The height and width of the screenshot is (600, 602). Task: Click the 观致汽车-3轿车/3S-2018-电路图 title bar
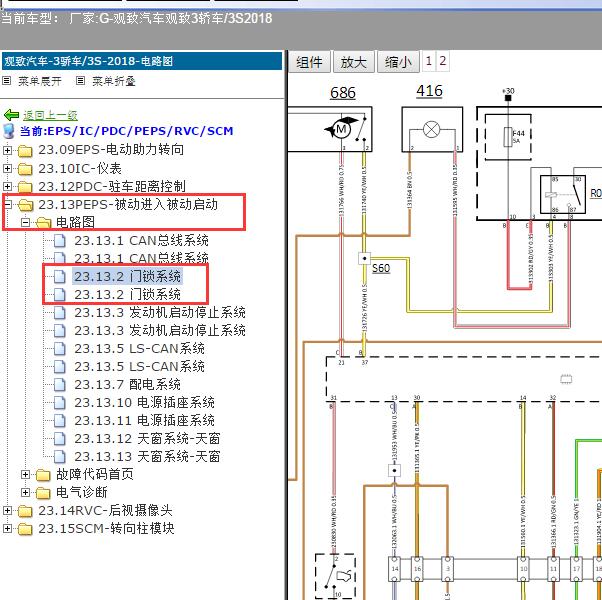click(142, 61)
